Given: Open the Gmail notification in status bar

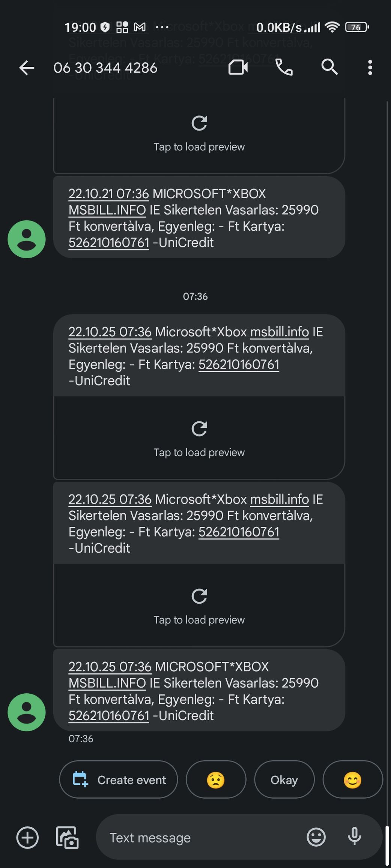Looking at the screenshot, I should pyautogui.click(x=140, y=27).
